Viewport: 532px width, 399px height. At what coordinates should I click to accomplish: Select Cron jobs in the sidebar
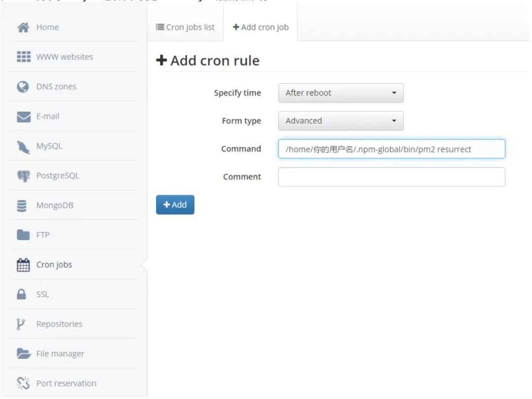coord(54,265)
